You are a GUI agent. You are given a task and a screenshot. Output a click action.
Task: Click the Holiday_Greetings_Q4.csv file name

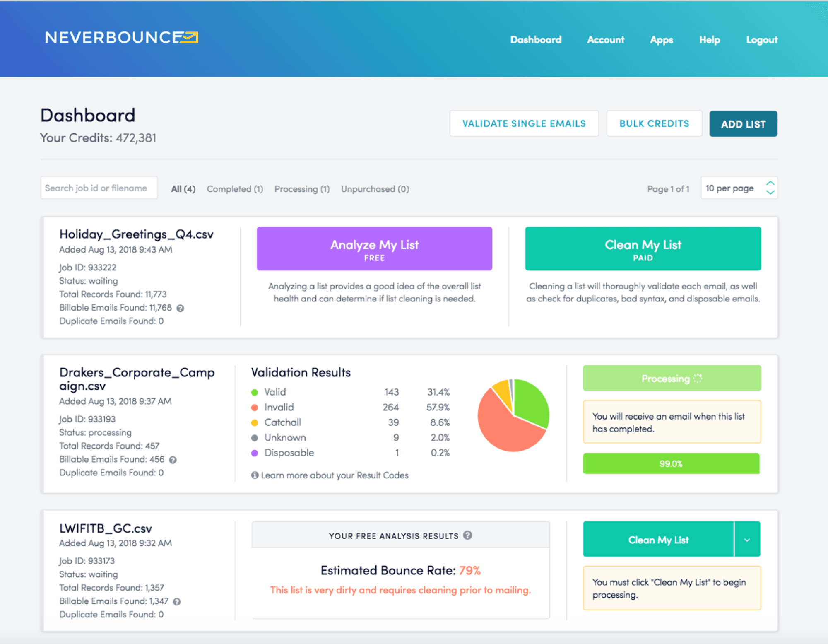(136, 234)
